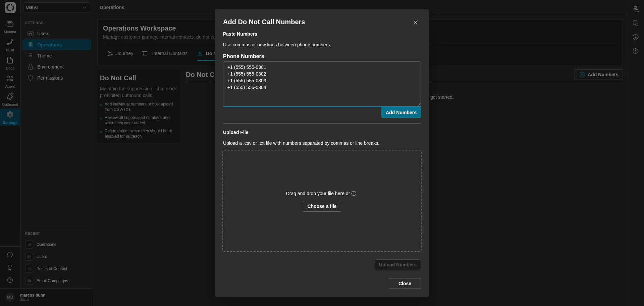This screenshot has height=306, width=644.
Task: Switch to the Journey tab
Action: point(120,53)
